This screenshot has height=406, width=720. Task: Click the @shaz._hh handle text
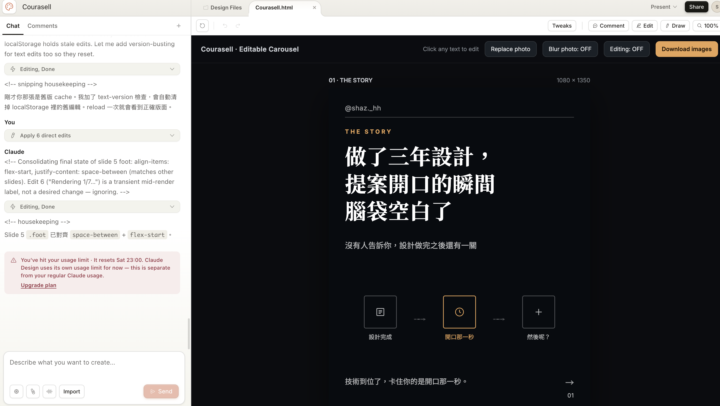click(x=363, y=108)
